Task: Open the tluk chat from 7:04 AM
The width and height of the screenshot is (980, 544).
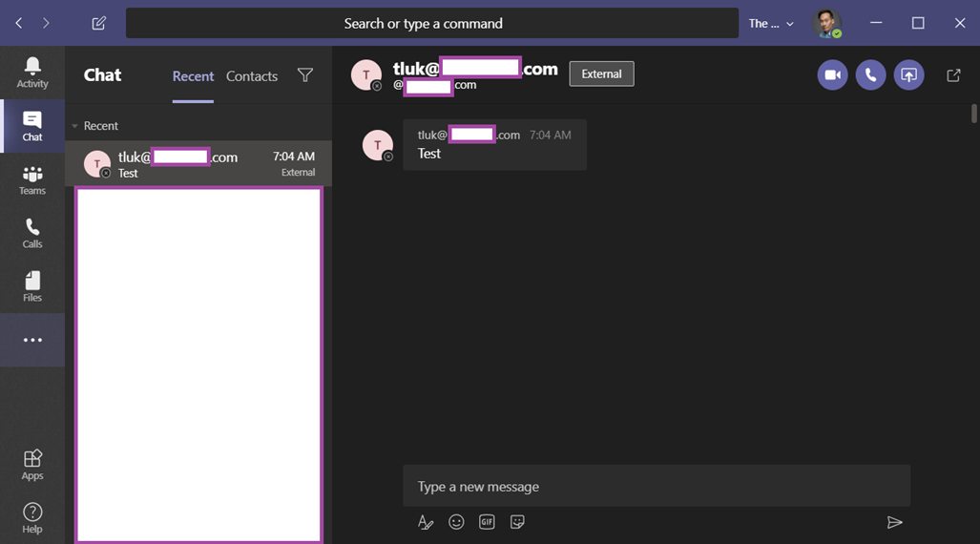Action: tap(198, 164)
